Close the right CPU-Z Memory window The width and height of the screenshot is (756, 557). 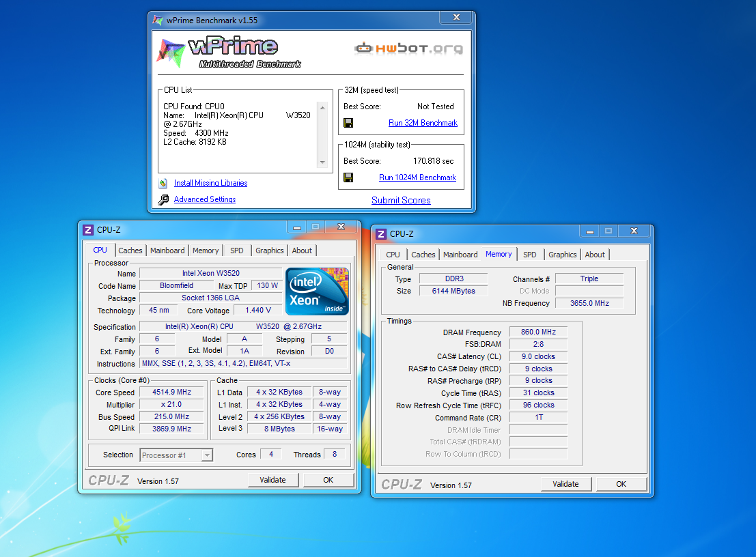point(634,231)
